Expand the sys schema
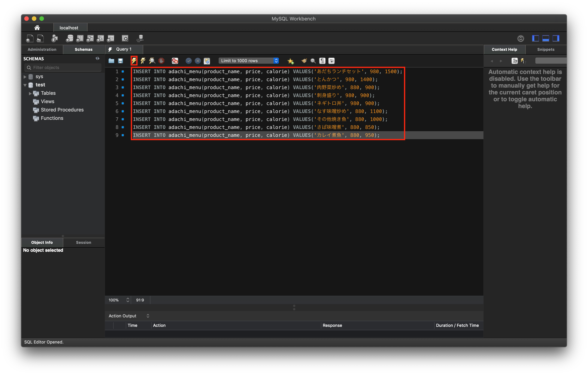This screenshot has width=588, height=375. pyautogui.click(x=25, y=77)
